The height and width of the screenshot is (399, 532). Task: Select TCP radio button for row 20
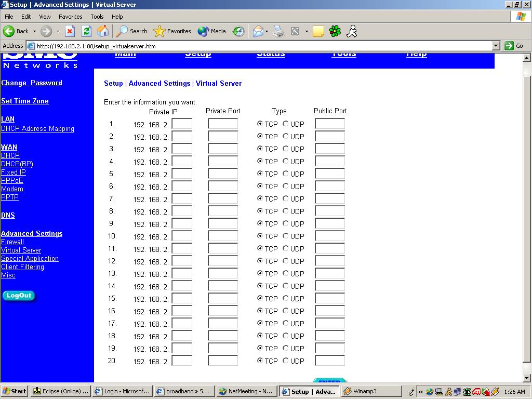point(260,361)
